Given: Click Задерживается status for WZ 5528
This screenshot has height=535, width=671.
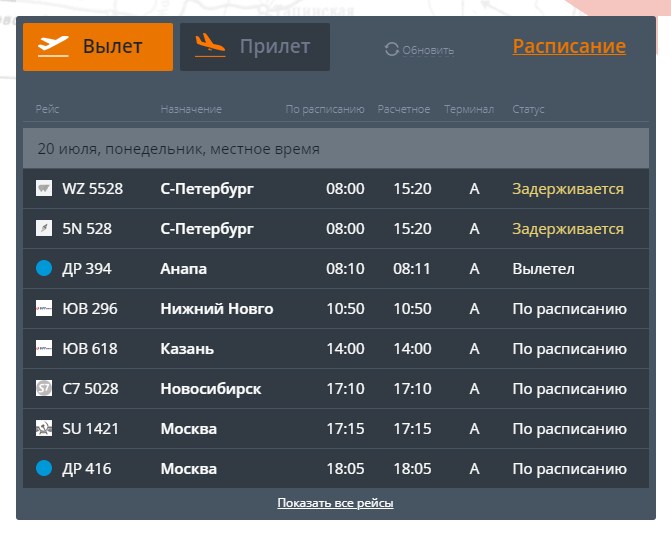Looking at the screenshot, I should pyautogui.click(x=568, y=189).
